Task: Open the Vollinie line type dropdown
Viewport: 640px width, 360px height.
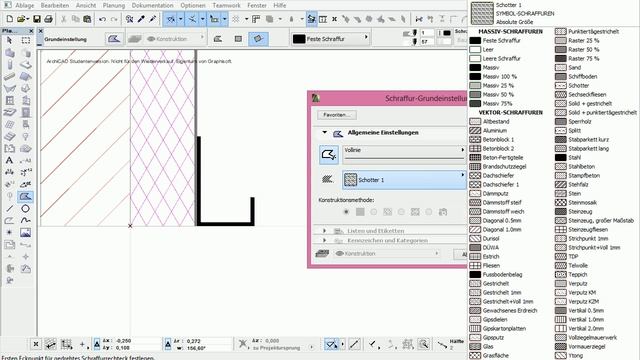Action: [x=404, y=154]
